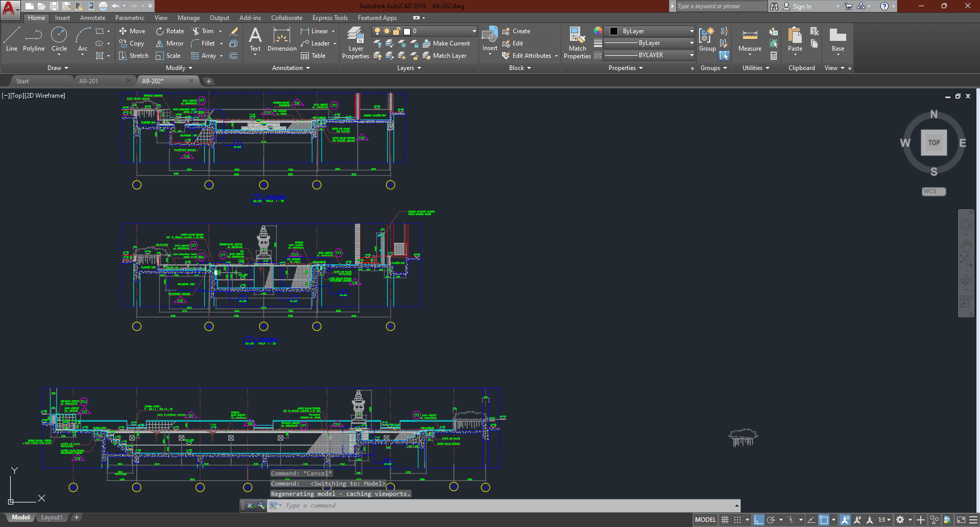Select the Circle tool
The height and width of the screenshot is (527, 980).
click(59, 40)
